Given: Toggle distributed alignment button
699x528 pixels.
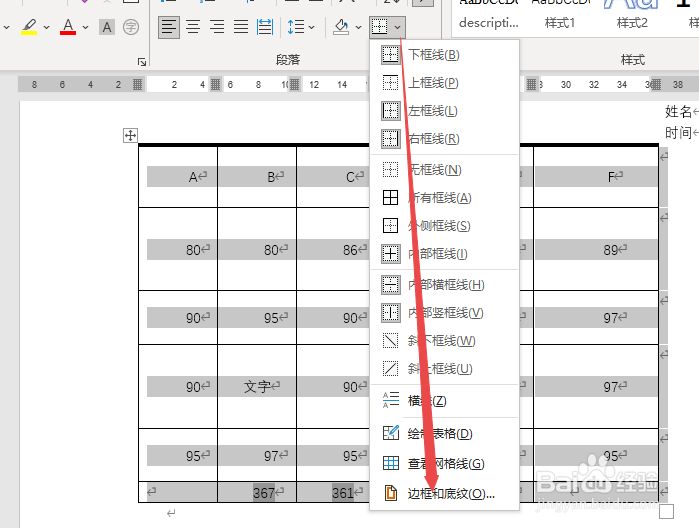Looking at the screenshot, I should click(x=265, y=27).
